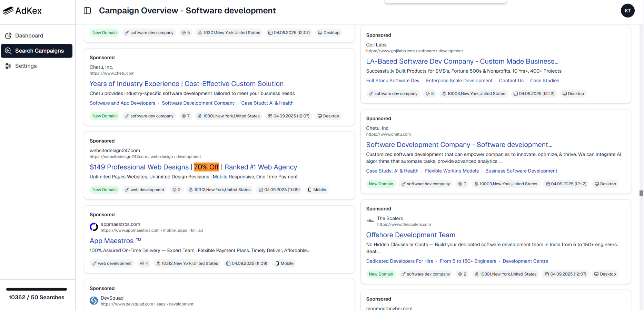Open 'LA-Based Software Dev Company' ad link

click(462, 61)
